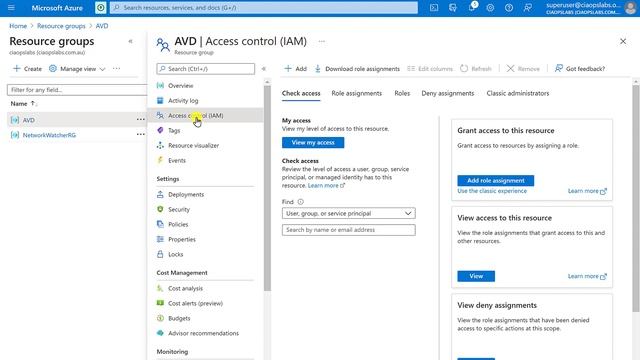Image resolution: width=640 pixels, height=360 pixels.
Task: Sort the list by the Name column
Action: click(x=24, y=104)
